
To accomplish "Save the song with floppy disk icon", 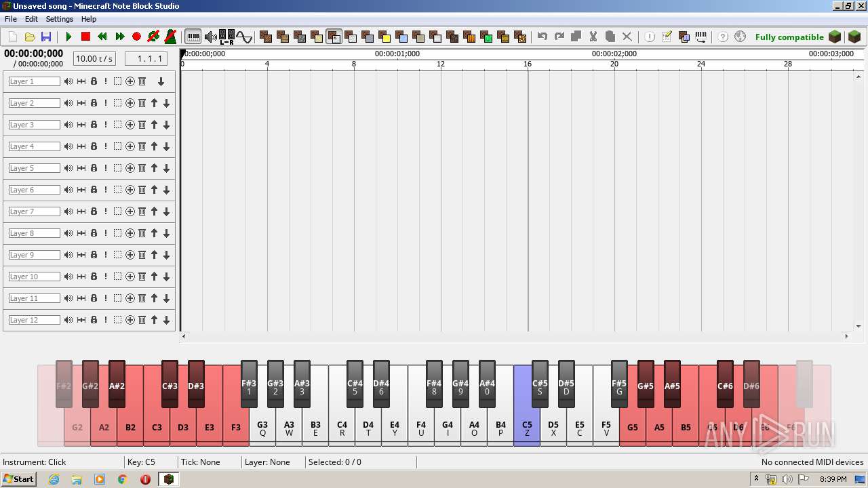I will click(46, 37).
